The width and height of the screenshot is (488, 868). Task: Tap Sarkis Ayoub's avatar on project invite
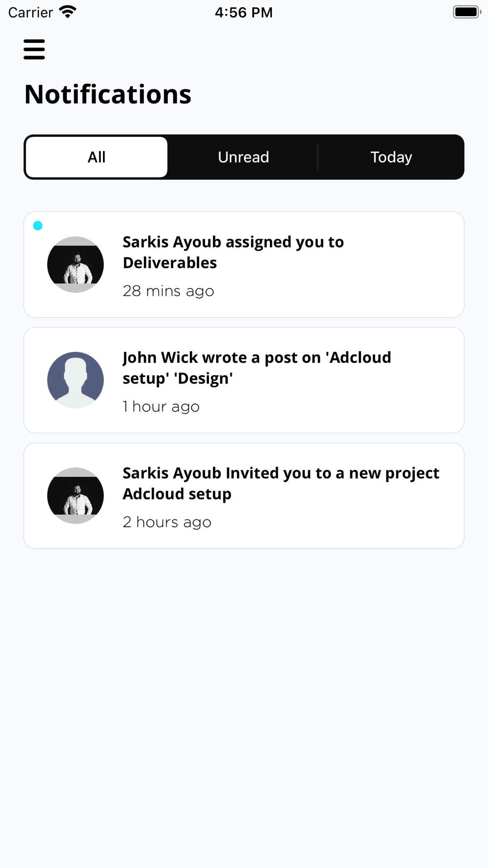point(76,496)
